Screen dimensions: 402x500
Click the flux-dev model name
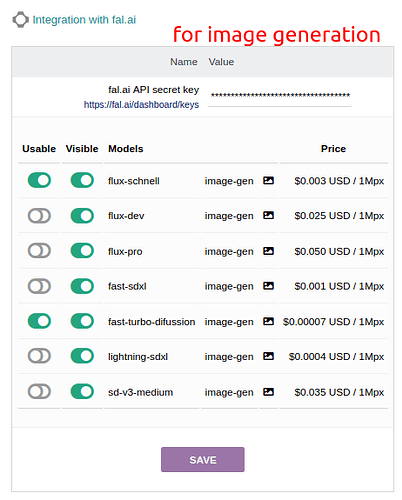coord(126,216)
